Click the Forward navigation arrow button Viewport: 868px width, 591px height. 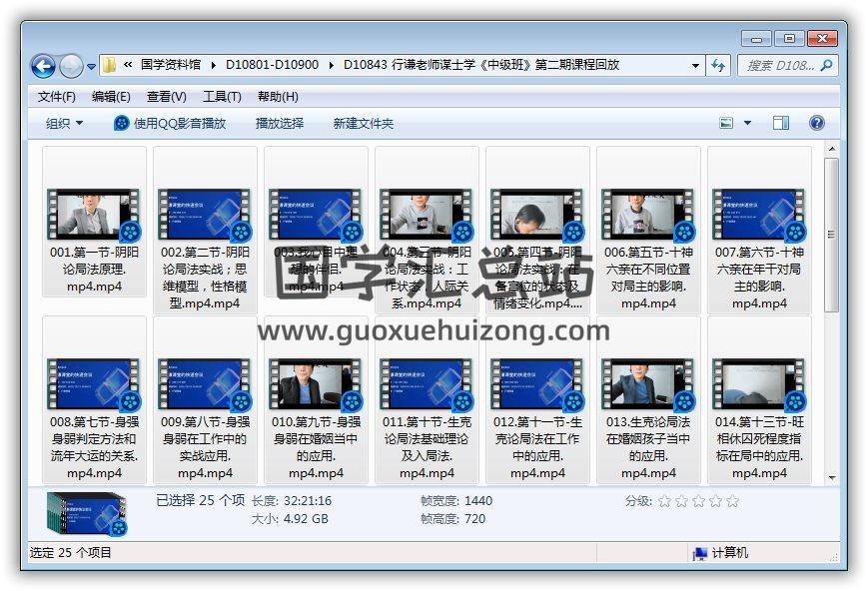[x=71, y=66]
